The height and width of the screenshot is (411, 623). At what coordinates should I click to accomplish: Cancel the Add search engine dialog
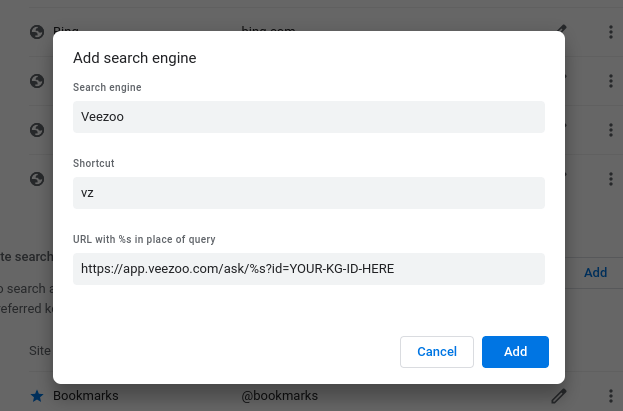437,352
